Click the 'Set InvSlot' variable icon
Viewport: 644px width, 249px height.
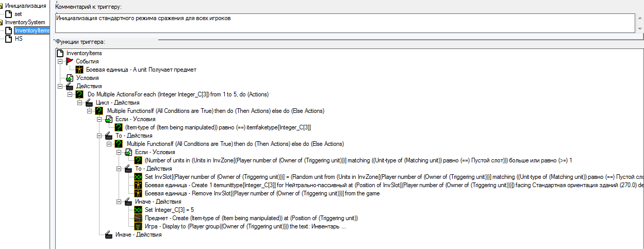pos(139,177)
